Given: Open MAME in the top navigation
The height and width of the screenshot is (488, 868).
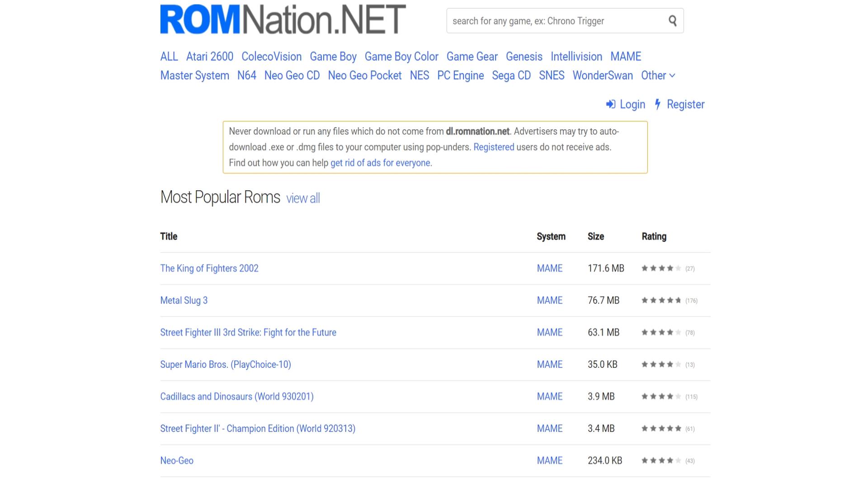Looking at the screenshot, I should [626, 56].
